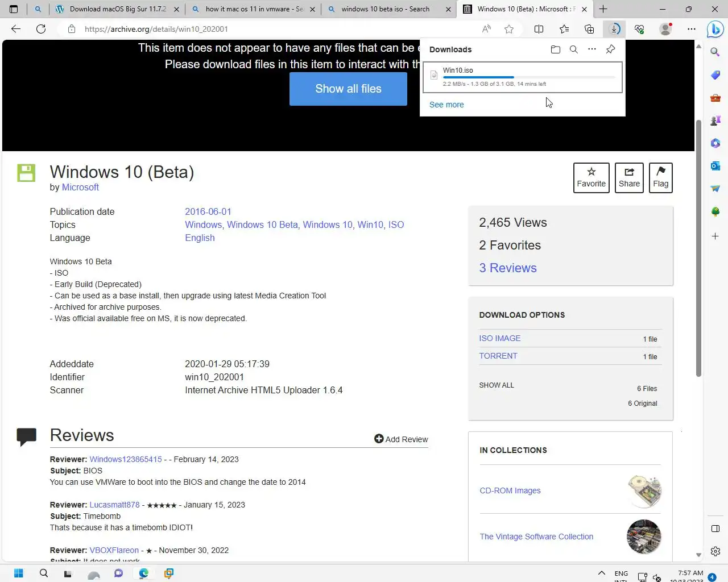728x582 pixels.
Task: Open the profile avatar icon
Action: pyautogui.click(x=665, y=29)
